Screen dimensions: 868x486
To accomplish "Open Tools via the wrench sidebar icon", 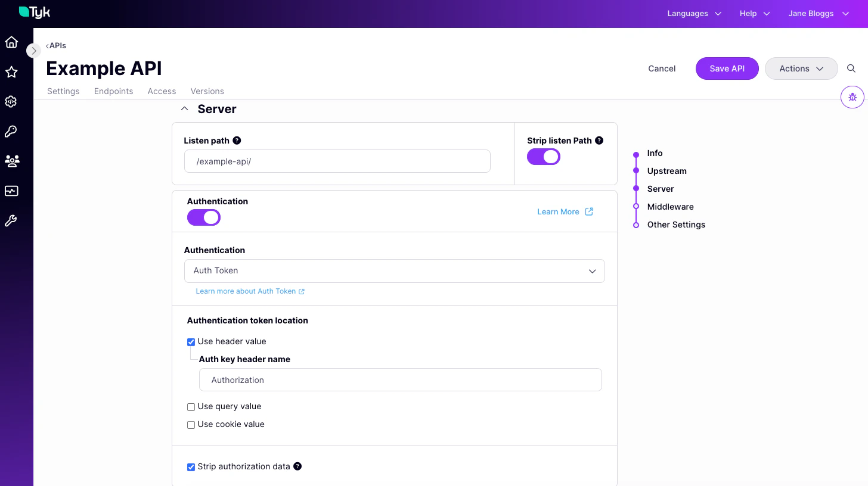I will point(11,220).
